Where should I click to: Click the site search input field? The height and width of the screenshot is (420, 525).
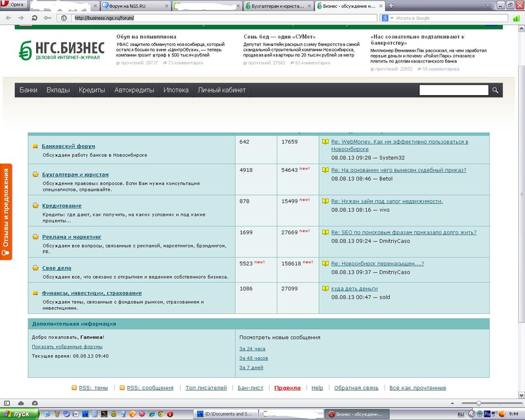coord(453,91)
